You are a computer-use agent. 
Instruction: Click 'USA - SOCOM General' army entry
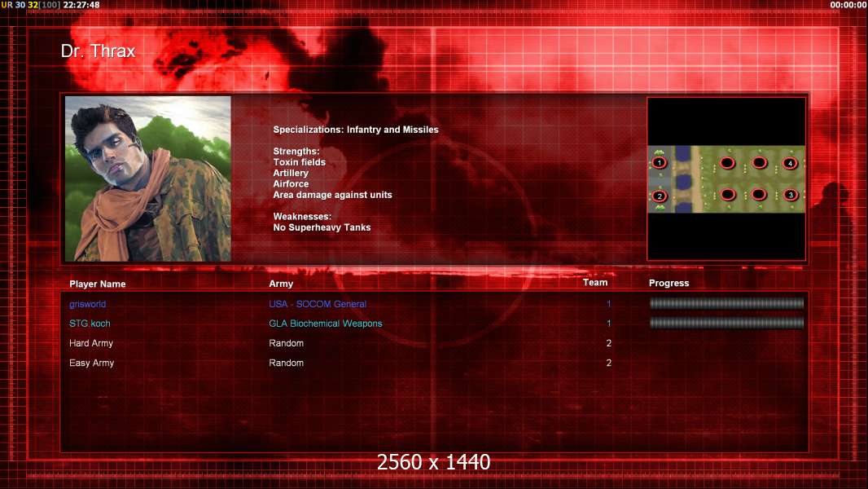(318, 304)
